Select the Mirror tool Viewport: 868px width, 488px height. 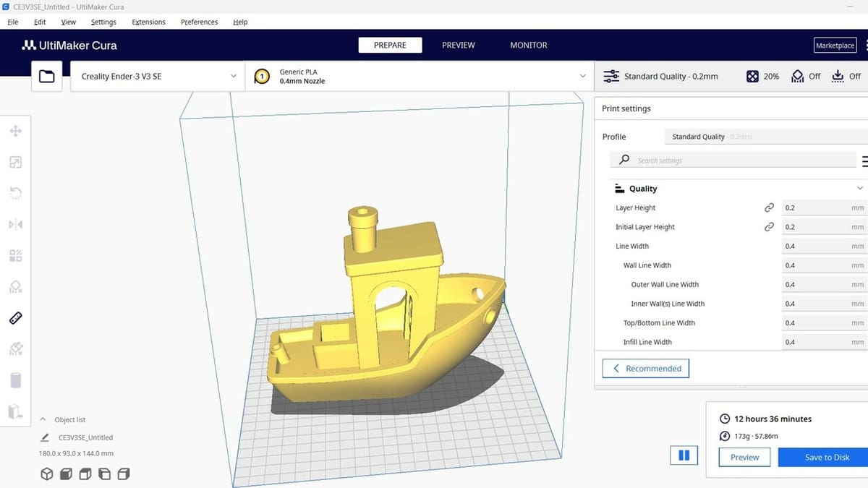point(15,224)
